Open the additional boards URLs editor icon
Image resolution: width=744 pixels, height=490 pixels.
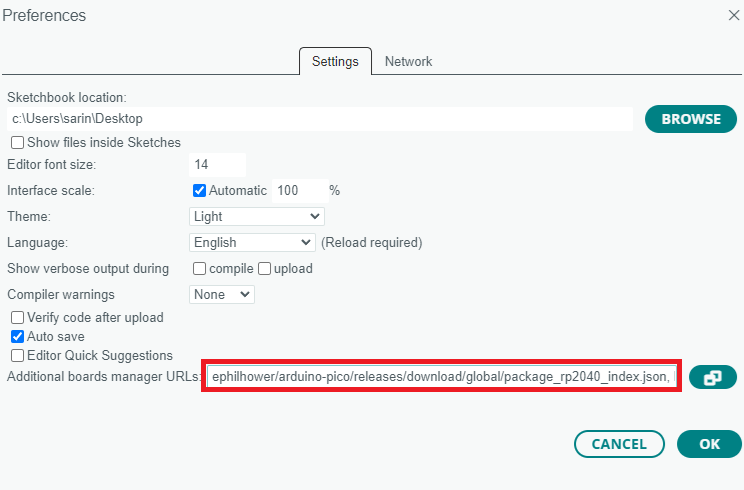click(x=712, y=377)
